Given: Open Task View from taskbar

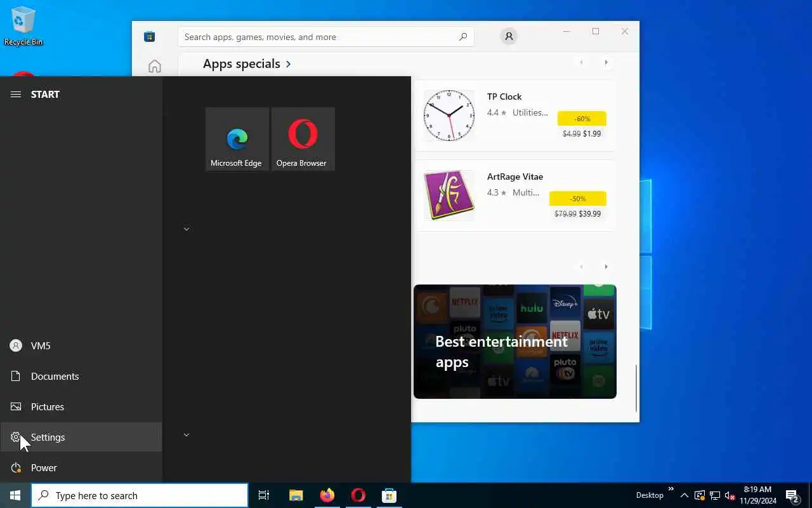Looking at the screenshot, I should [x=264, y=495].
